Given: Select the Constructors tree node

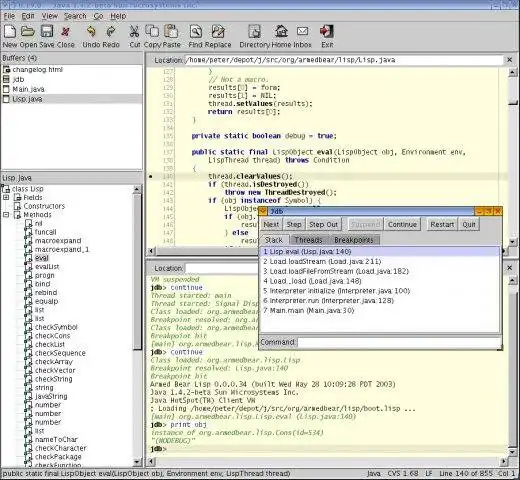Looking at the screenshot, I should (44, 206).
